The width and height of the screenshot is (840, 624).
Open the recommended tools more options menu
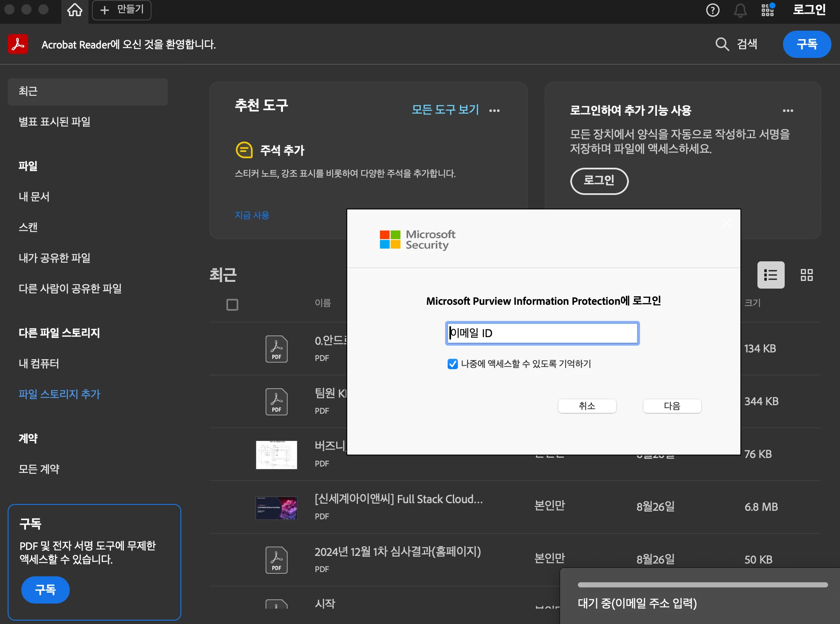(x=494, y=111)
